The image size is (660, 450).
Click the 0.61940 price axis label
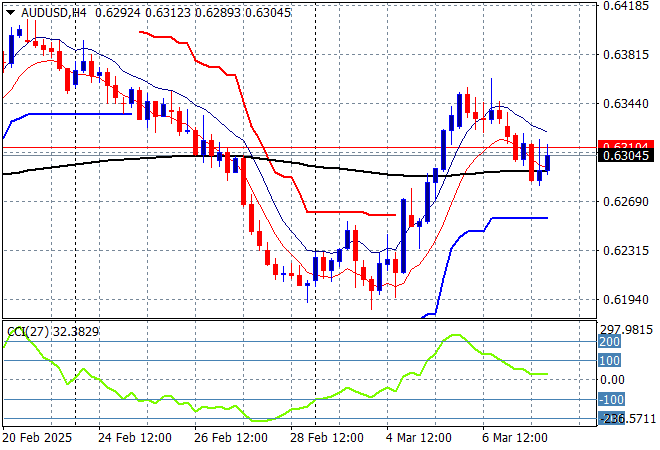click(625, 300)
